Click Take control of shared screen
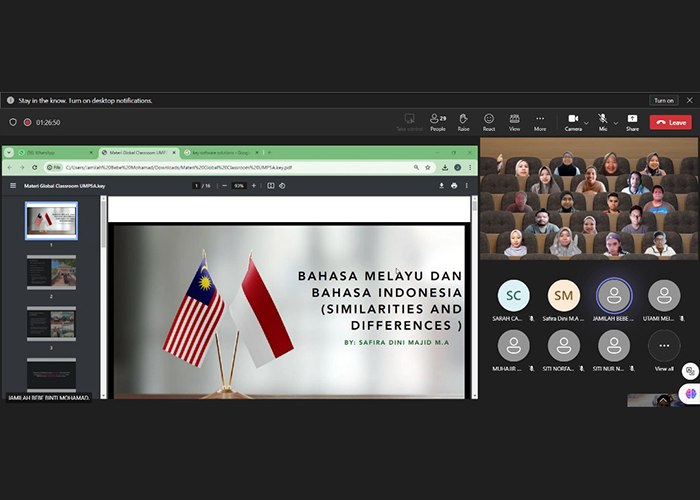Screen dimensions: 700x500 [x=409, y=122]
